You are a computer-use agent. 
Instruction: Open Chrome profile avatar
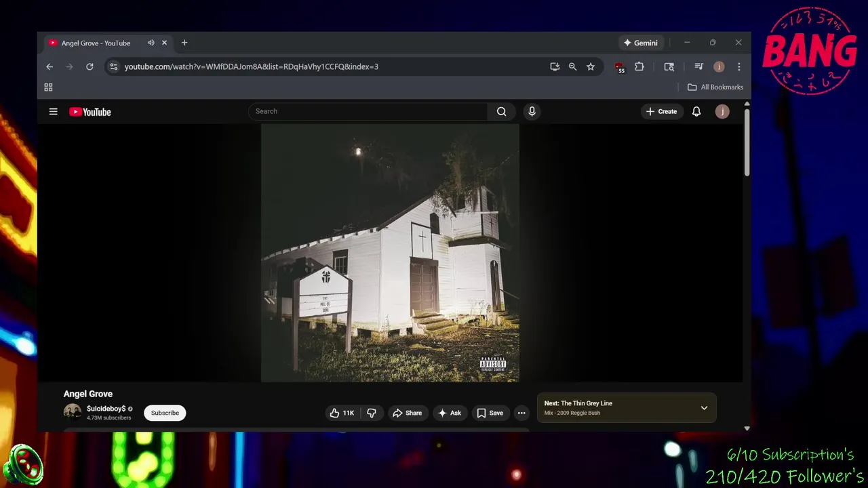[x=719, y=66]
